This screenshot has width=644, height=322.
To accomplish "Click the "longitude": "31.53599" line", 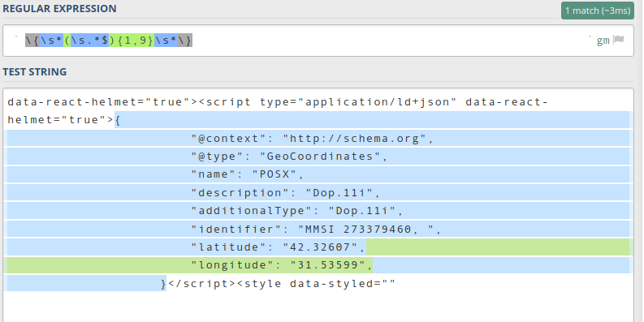I will pyautogui.click(x=282, y=265).
